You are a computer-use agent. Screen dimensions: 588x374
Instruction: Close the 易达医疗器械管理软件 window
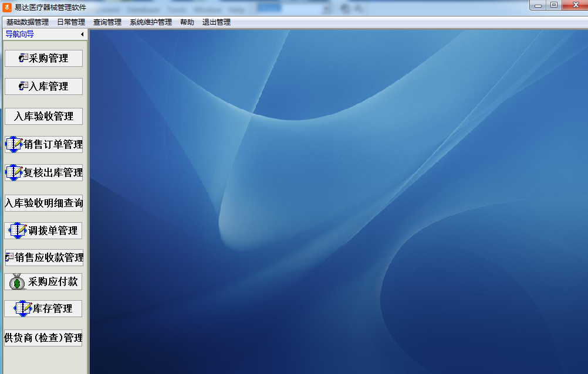pos(573,5)
